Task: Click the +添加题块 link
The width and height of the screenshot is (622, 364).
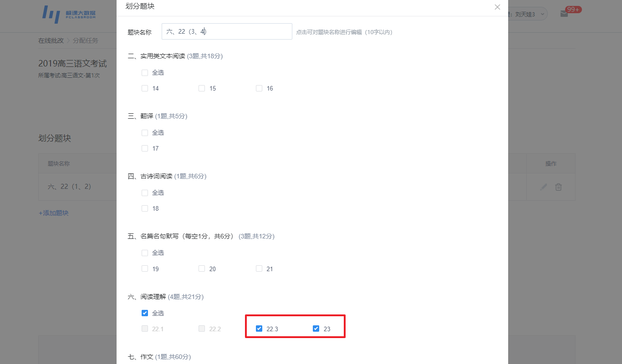Action: 53,213
